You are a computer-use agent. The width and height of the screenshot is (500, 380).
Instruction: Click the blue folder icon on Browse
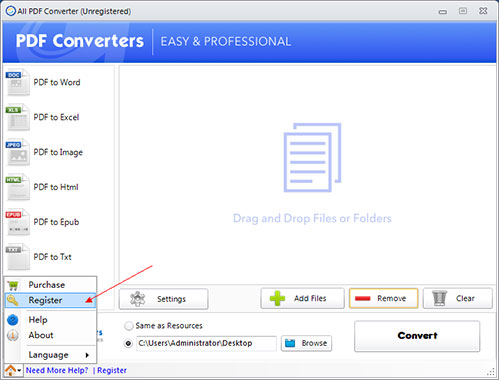(290, 343)
